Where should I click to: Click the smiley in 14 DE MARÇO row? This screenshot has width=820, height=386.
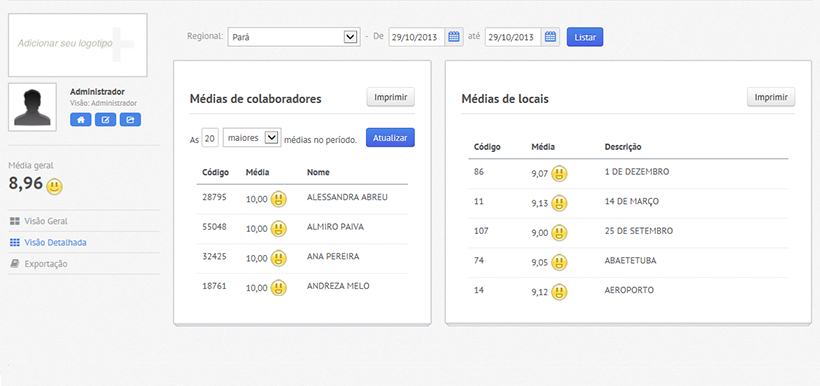click(x=559, y=203)
